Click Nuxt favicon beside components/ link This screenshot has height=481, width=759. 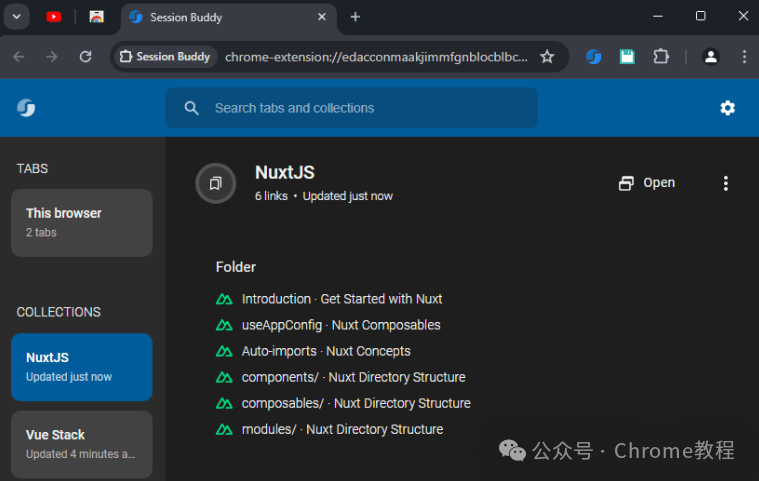[224, 377]
